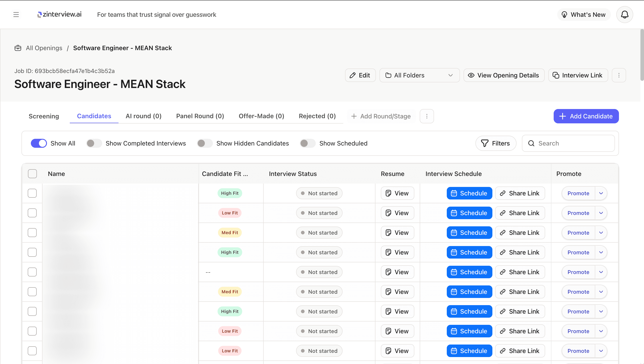Enable the Show Scheduled toggle
Image resolution: width=644 pixels, height=364 pixels.
308,143
